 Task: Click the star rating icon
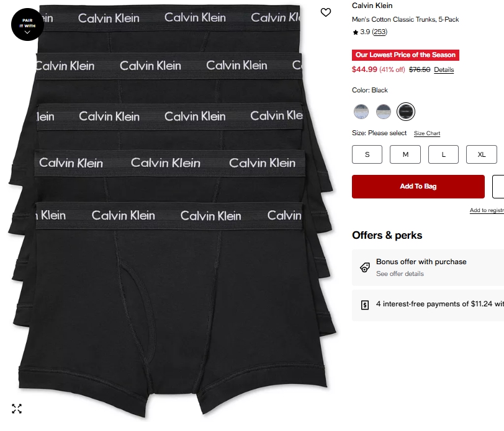point(355,32)
